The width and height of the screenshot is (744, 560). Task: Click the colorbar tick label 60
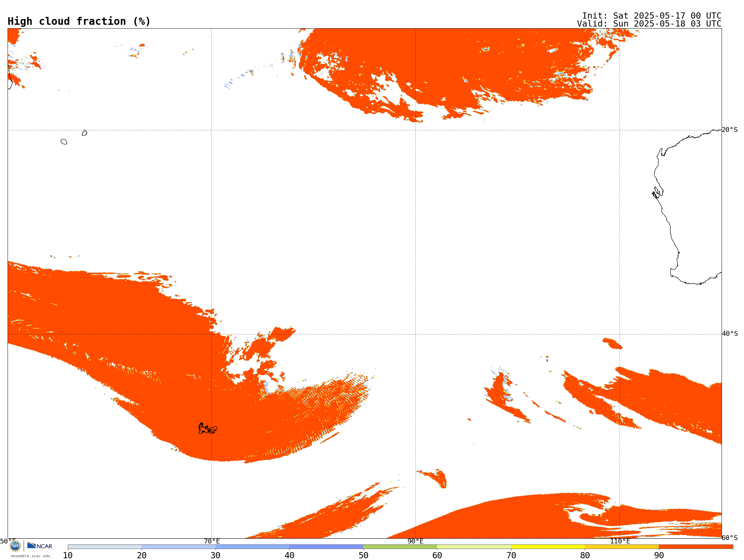pyautogui.click(x=437, y=556)
